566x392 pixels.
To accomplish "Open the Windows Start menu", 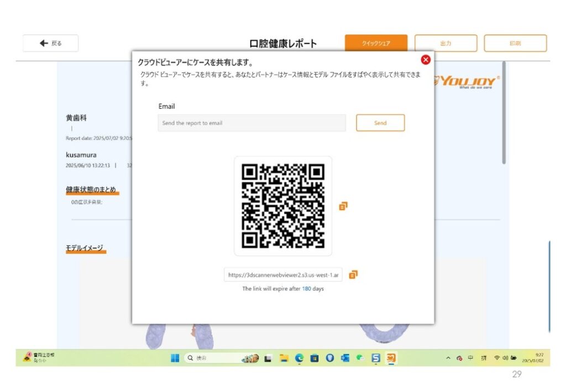I will click(x=175, y=358).
